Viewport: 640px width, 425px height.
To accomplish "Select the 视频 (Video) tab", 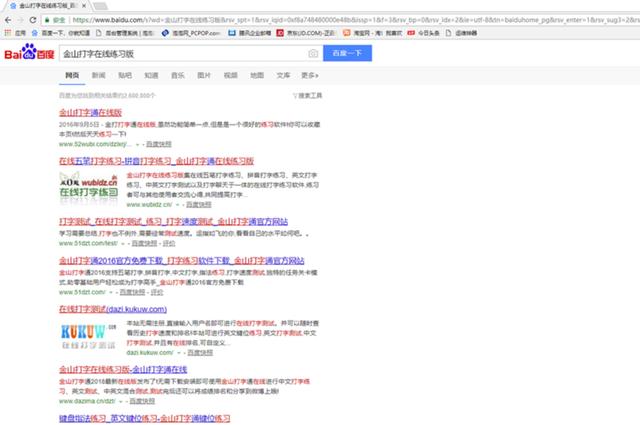I will coord(230,75).
